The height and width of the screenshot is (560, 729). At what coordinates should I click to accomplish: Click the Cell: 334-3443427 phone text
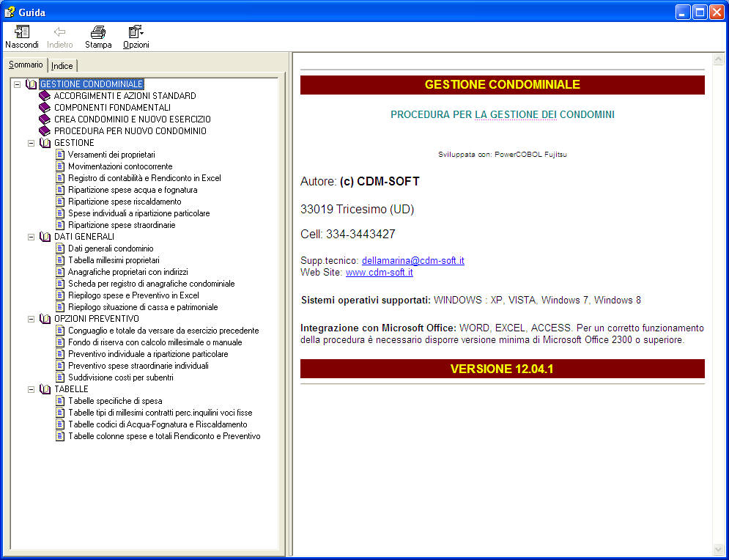[348, 234]
